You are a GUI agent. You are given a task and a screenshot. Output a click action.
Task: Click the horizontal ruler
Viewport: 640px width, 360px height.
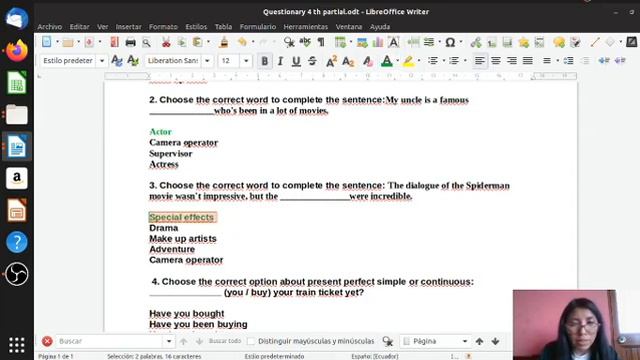pyautogui.click(x=341, y=76)
